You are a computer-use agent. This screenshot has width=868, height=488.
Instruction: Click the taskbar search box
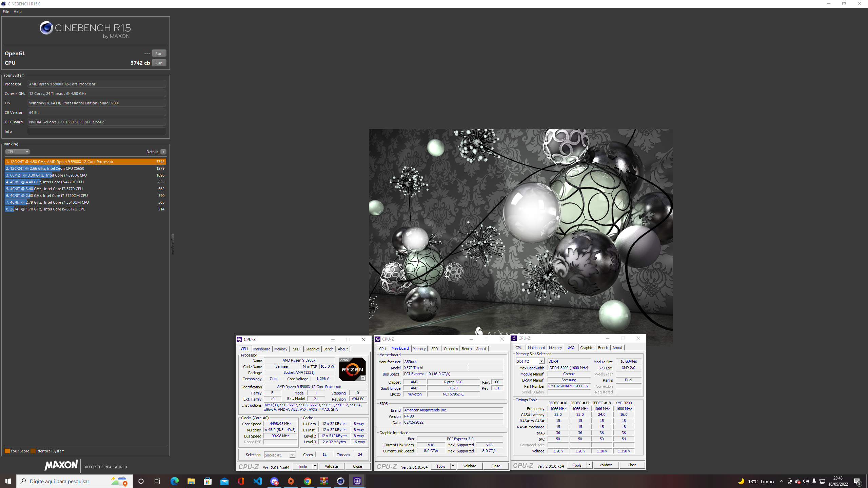75,481
